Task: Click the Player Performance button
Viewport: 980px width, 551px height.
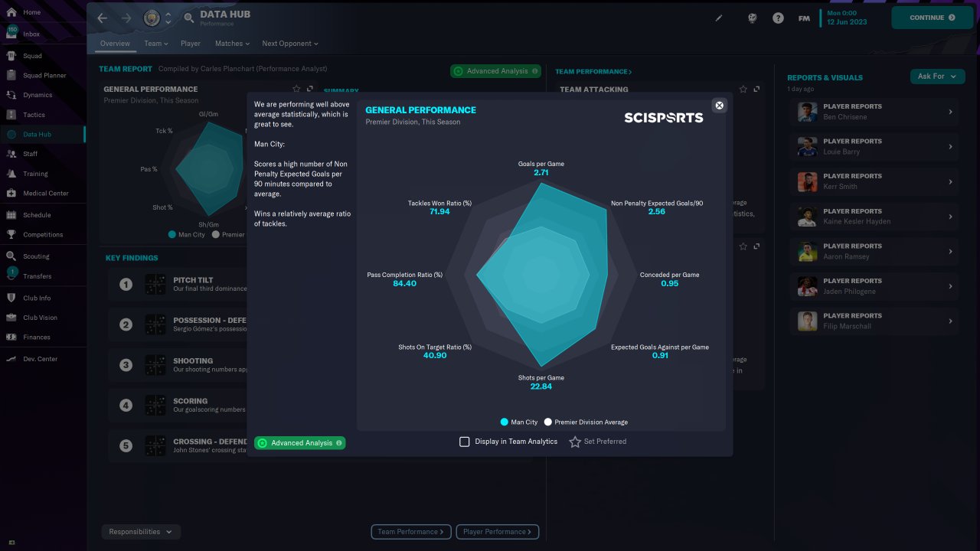Action: [x=498, y=532]
